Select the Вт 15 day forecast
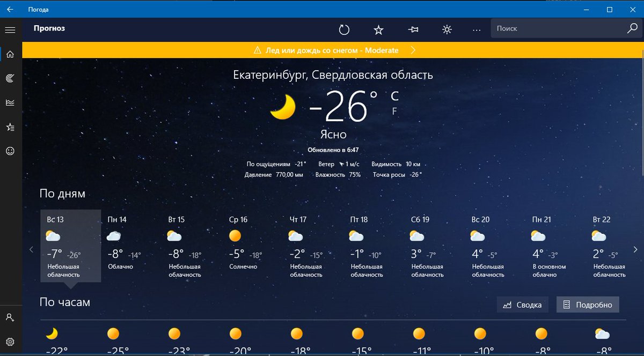This screenshot has width=644, height=356. [x=192, y=246]
